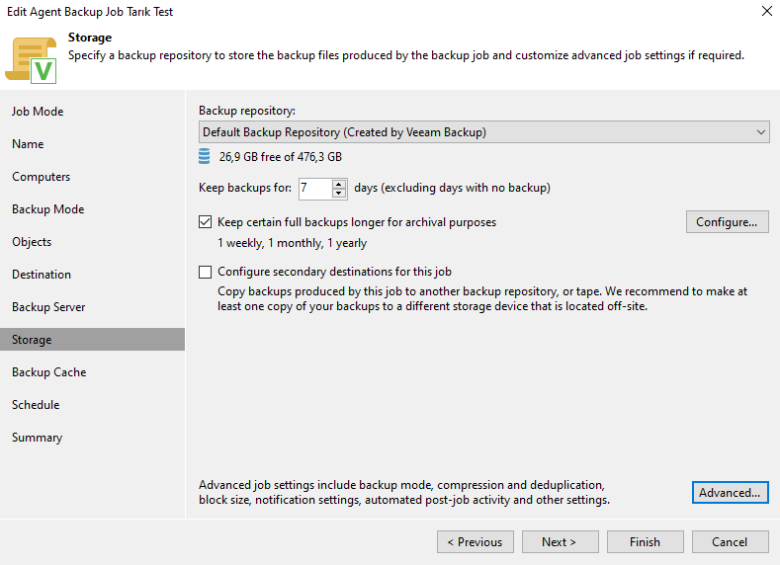Increase the keep backups days value

[x=339, y=184]
